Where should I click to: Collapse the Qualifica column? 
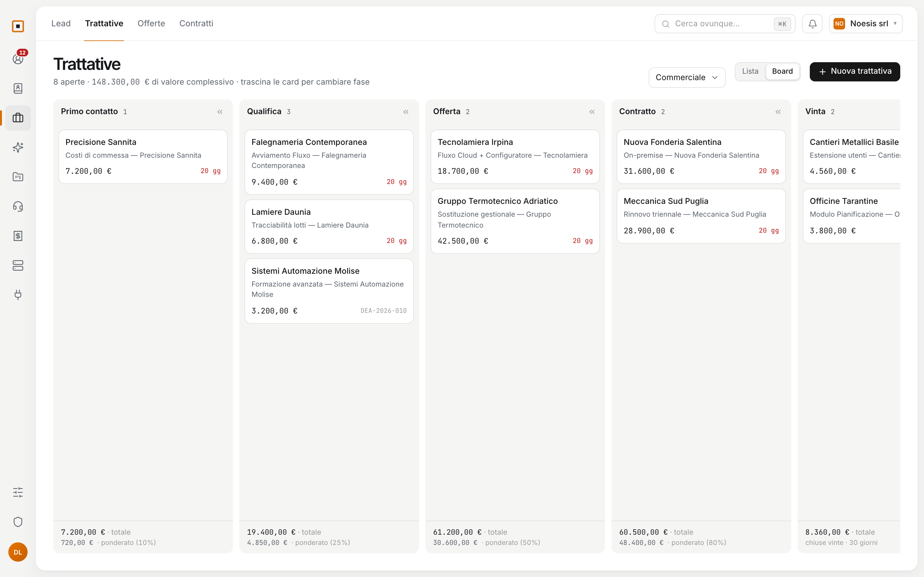click(406, 112)
